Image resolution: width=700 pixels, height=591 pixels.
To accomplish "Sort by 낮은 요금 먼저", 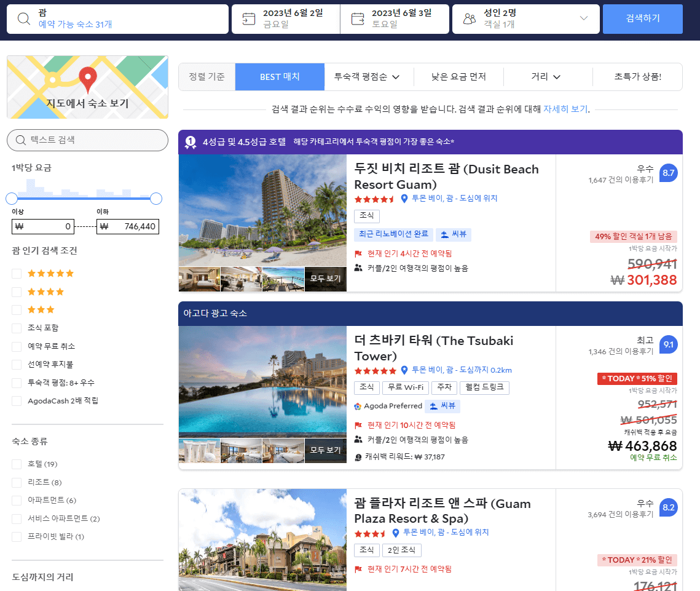I will click(458, 77).
